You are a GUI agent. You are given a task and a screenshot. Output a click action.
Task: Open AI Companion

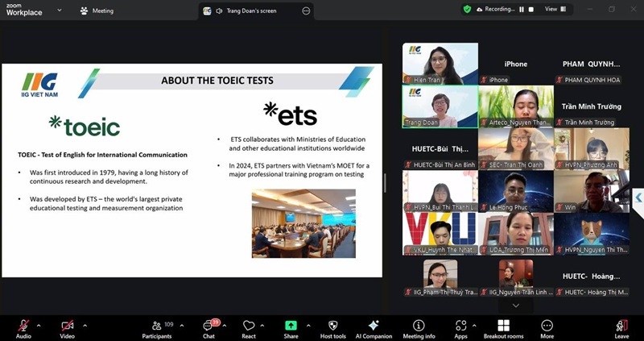coord(374,329)
